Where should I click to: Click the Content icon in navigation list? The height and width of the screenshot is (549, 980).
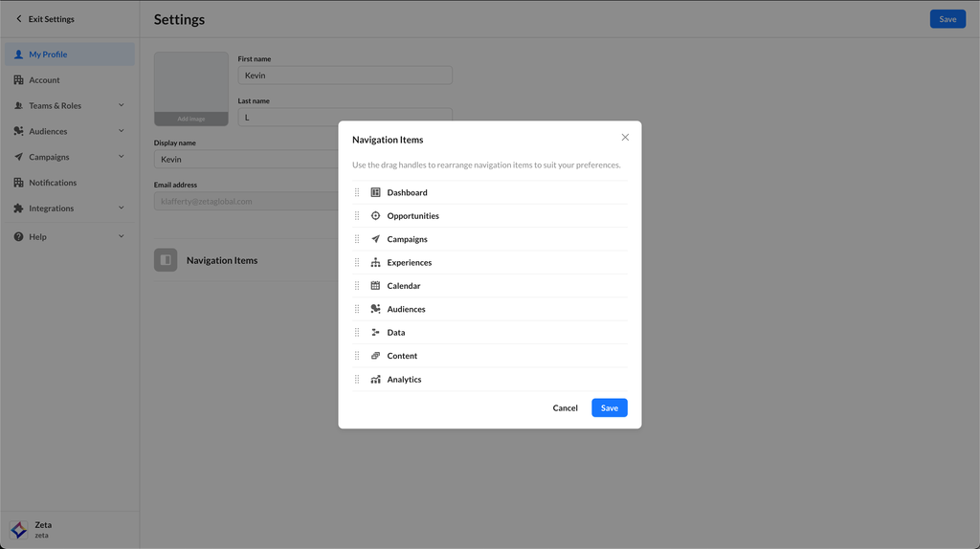(x=376, y=356)
